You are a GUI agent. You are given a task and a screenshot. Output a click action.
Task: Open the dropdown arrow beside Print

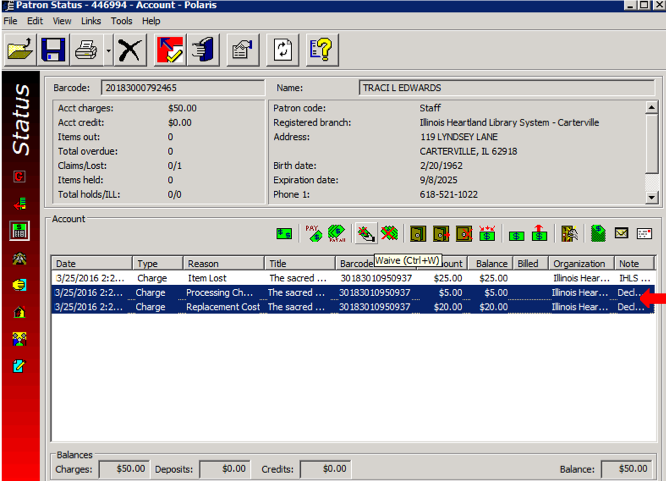pyautogui.click(x=108, y=50)
